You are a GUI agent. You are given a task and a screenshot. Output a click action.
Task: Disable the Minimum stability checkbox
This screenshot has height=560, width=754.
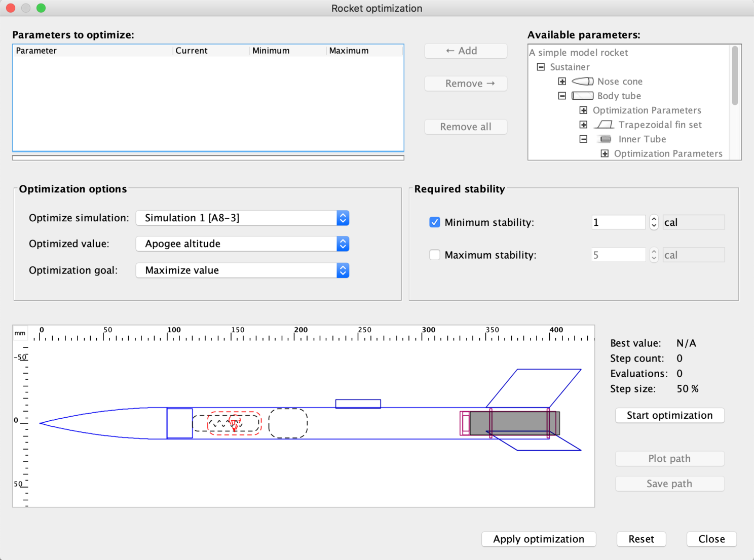[435, 222]
